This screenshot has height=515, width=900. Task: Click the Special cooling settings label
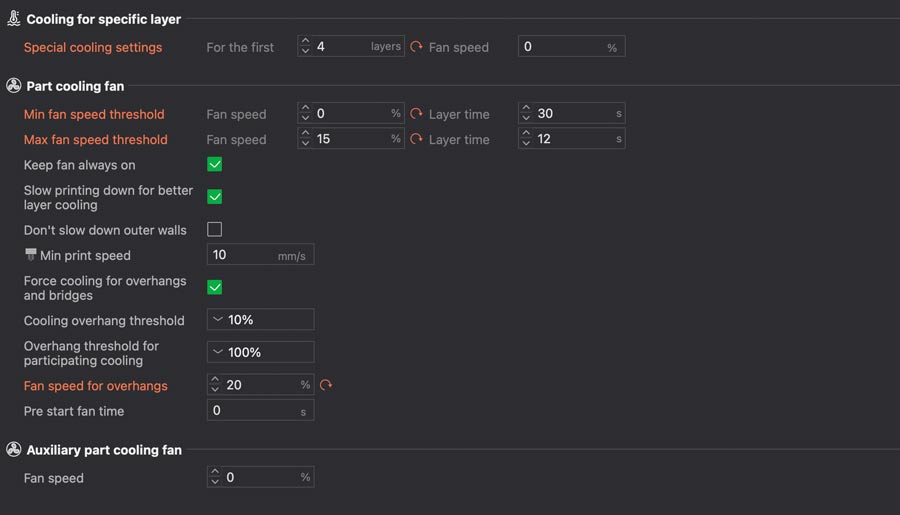[93, 47]
